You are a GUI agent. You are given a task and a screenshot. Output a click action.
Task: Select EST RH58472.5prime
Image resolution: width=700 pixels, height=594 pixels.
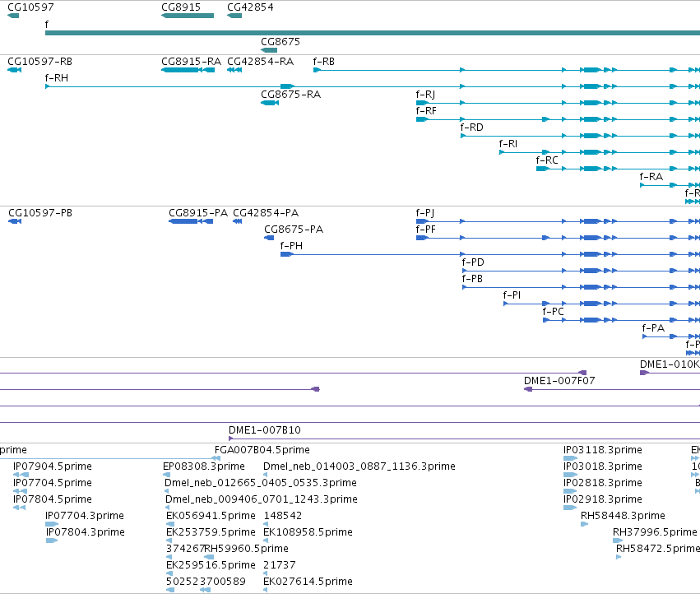click(x=657, y=549)
